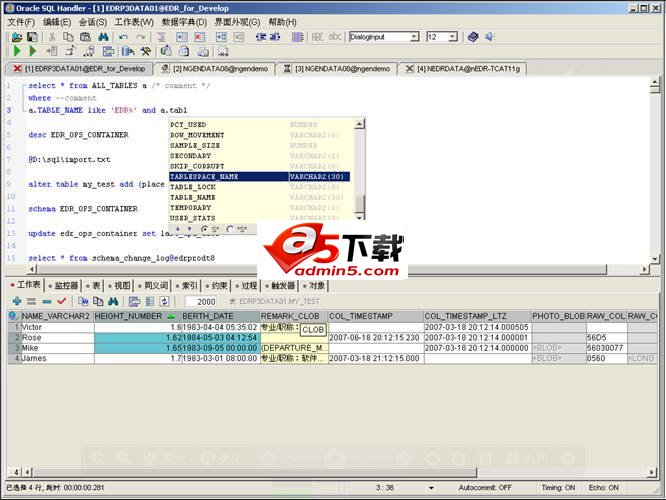Switch to session tab [2] NGENDATA08@ngendemo

tap(215, 68)
